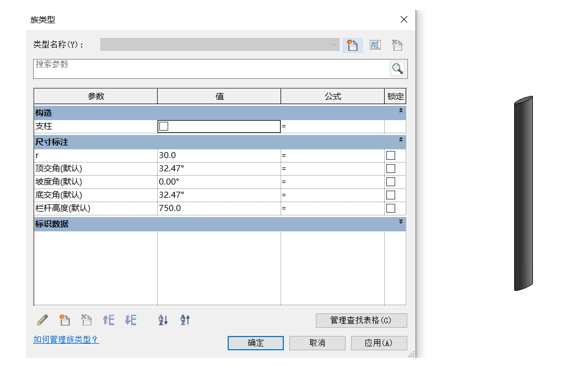Toggle lock checkbox for 栏杆高度(默认)
Viewport: 585px width, 367px height.
391,208
